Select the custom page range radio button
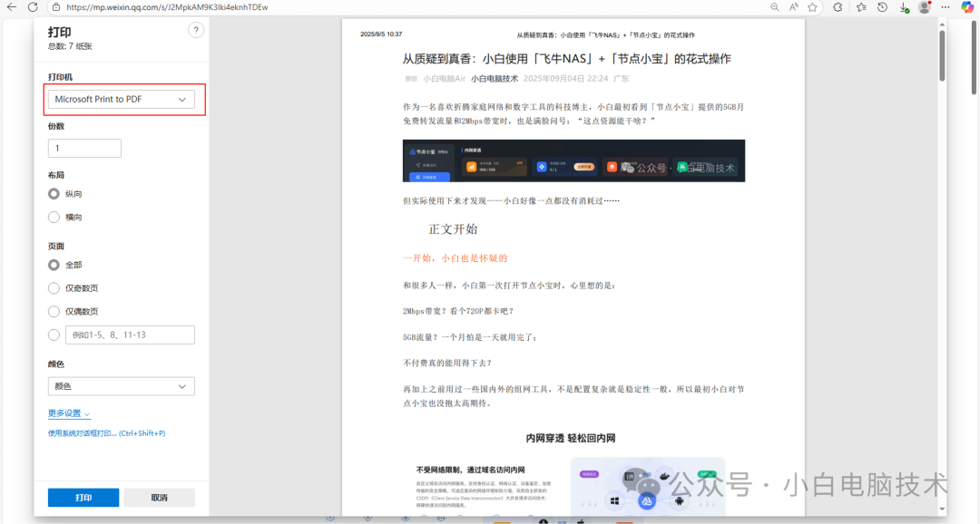This screenshot has width=980, height=524. tap(54, 335)
